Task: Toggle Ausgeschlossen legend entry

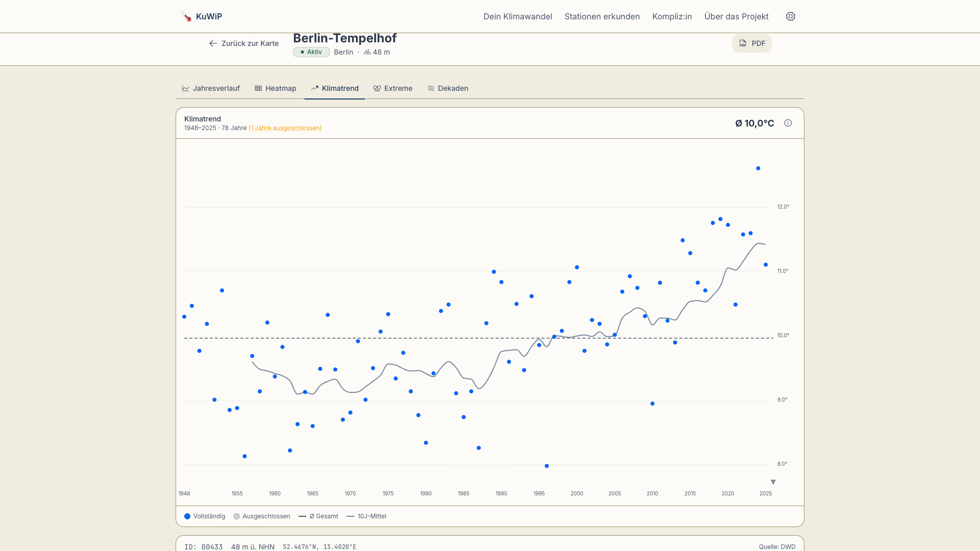Action: point(261,516)
